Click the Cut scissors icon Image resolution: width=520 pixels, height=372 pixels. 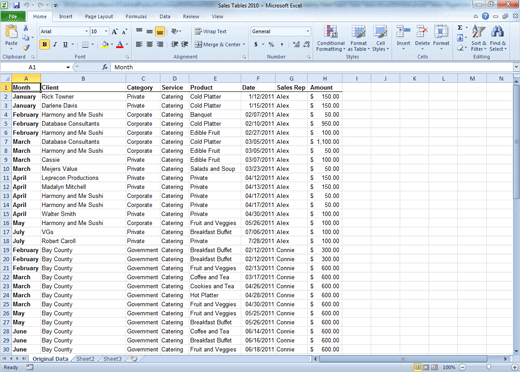coord(26,28)
